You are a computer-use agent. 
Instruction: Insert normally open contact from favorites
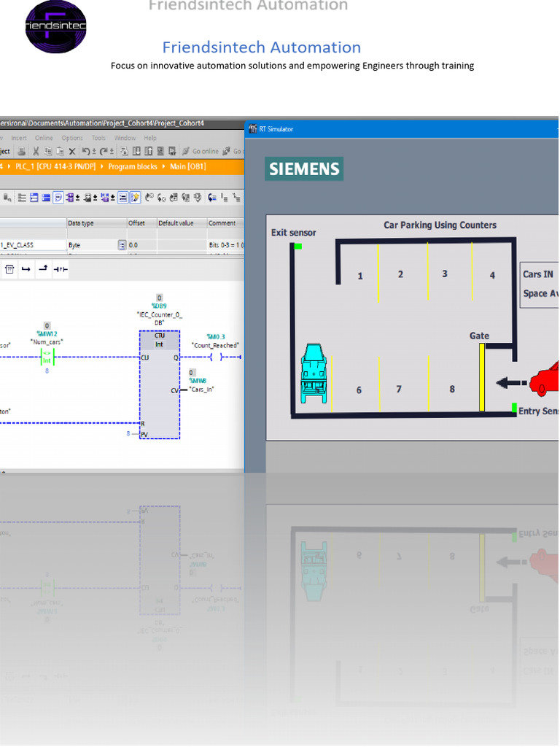pos(62,270)
